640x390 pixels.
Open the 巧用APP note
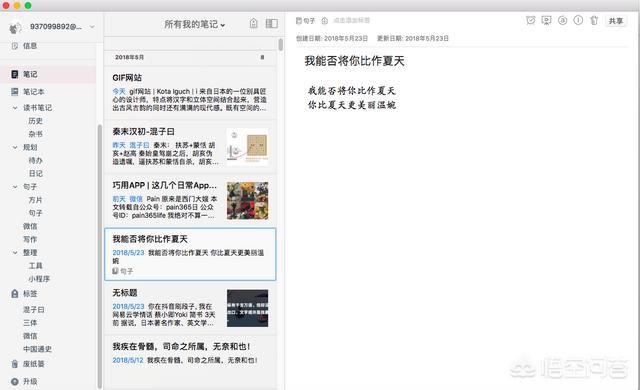point(190,201)
